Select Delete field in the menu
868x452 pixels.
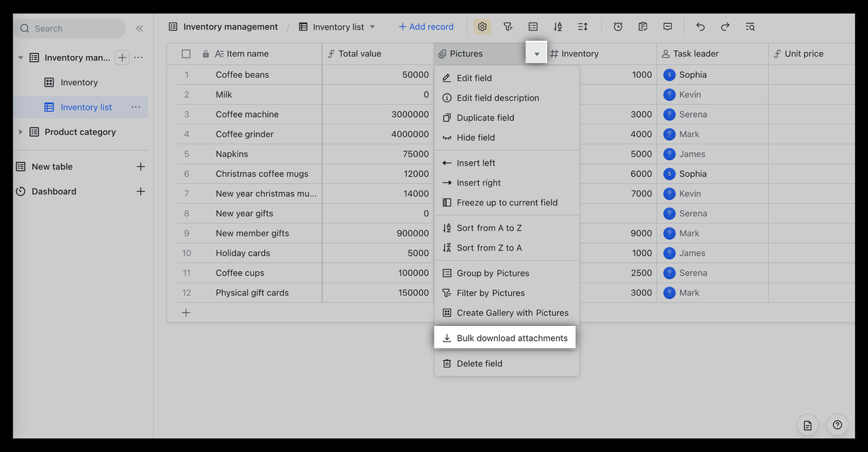point(479,364)
